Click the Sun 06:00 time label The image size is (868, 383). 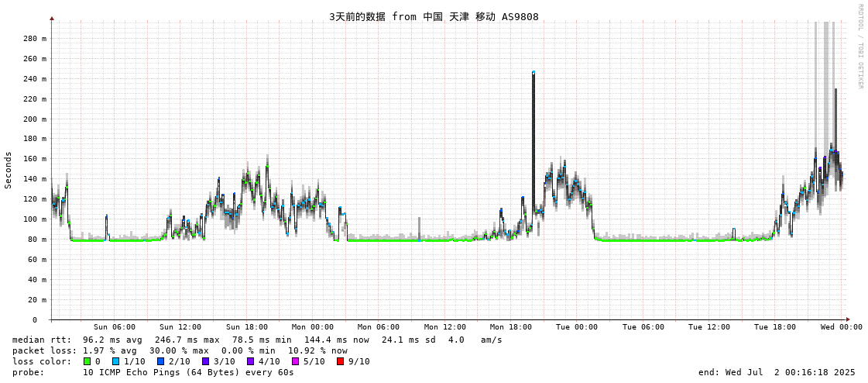click(x=115, y=327)
